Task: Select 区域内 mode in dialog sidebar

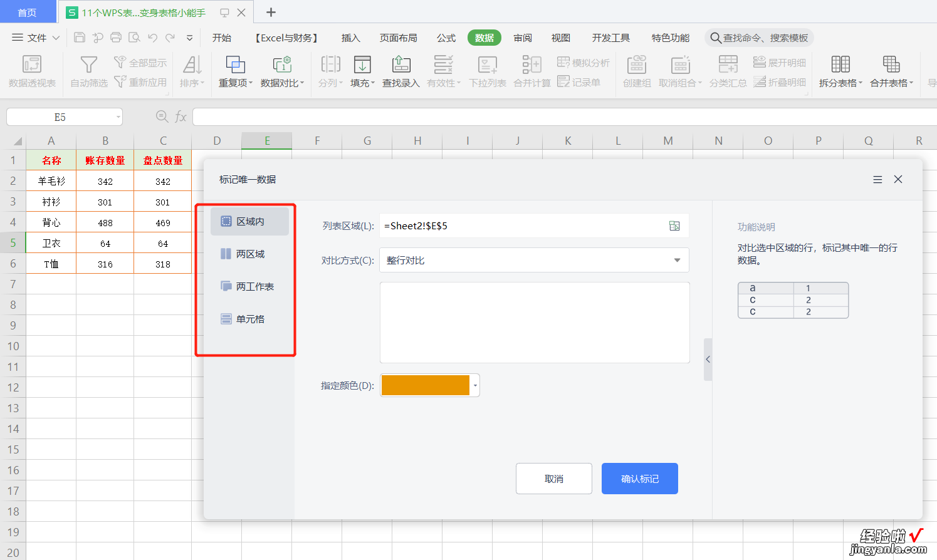Action: pos(249,222)
